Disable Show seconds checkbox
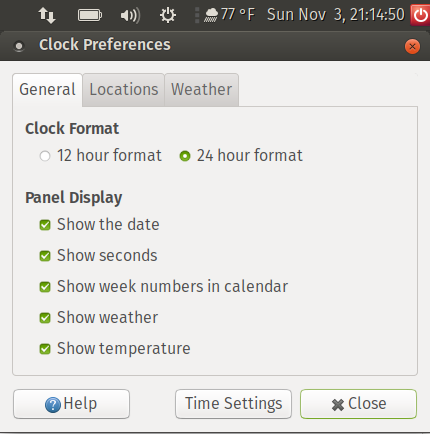The width and height of the screenshot is (430, 434). point(45,256)
